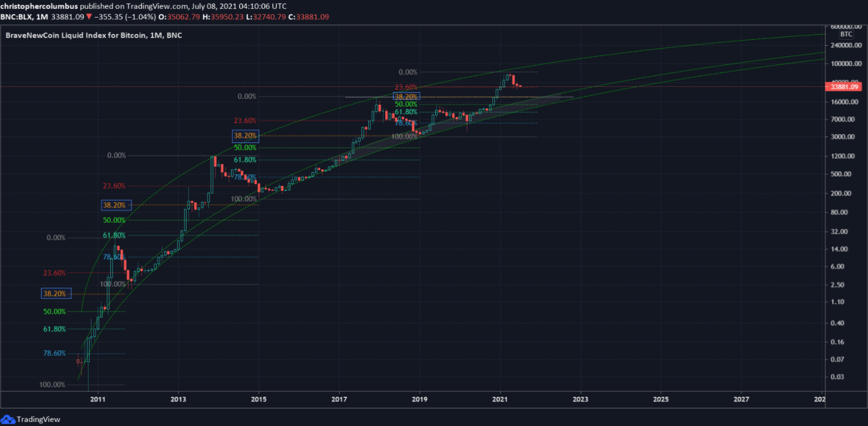The width and height of the screenshot is (868, 426).
Task: Click the 3000.00 price axis label
Action: (843, 137)
